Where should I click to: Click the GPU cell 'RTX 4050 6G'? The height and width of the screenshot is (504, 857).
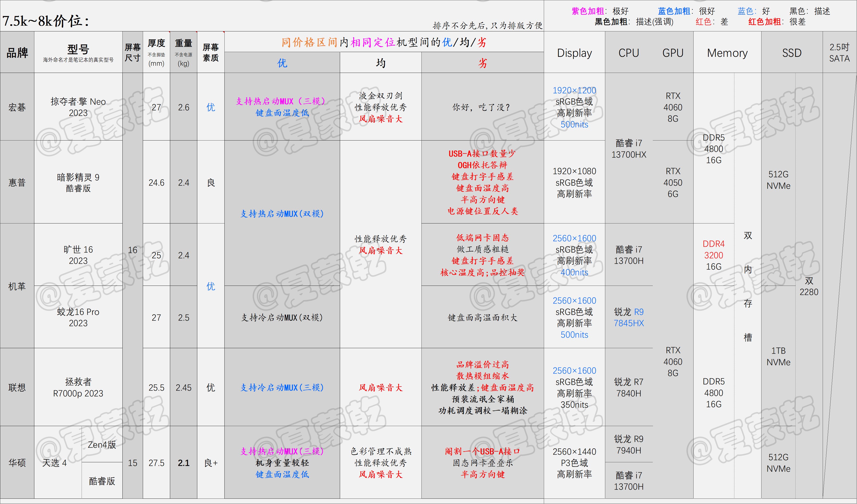pyautogui.click(x=673, y=182)
